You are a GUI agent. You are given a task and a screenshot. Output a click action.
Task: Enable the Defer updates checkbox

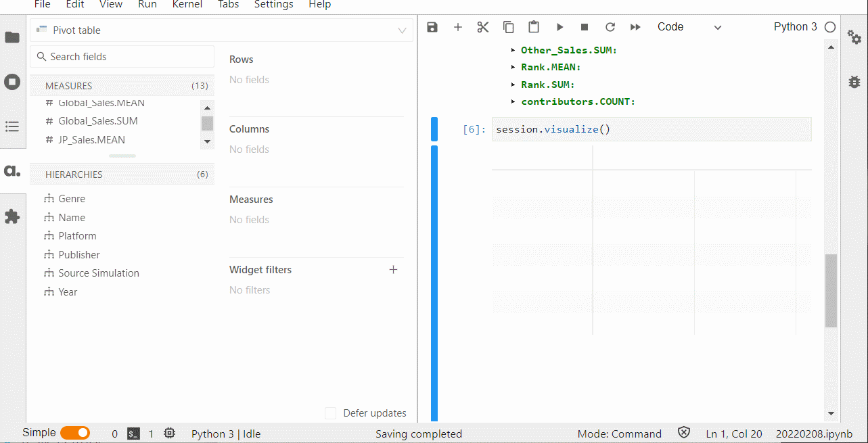[x=331, y=413]
